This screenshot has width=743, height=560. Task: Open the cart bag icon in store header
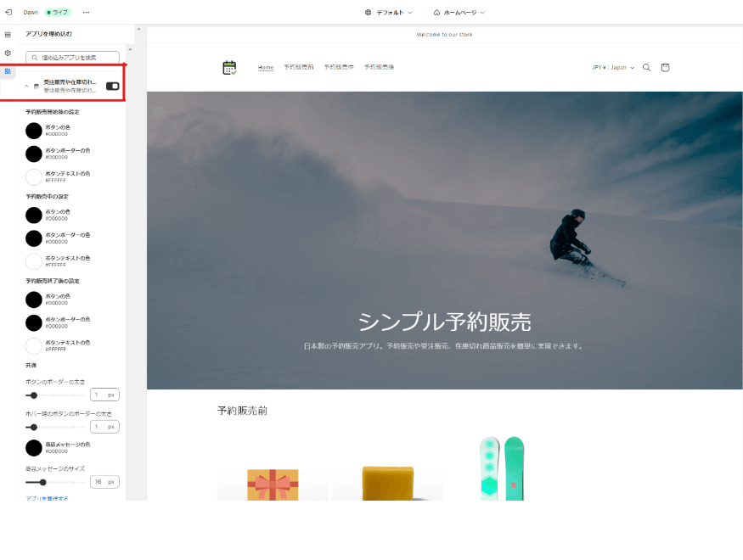point(665,68)
